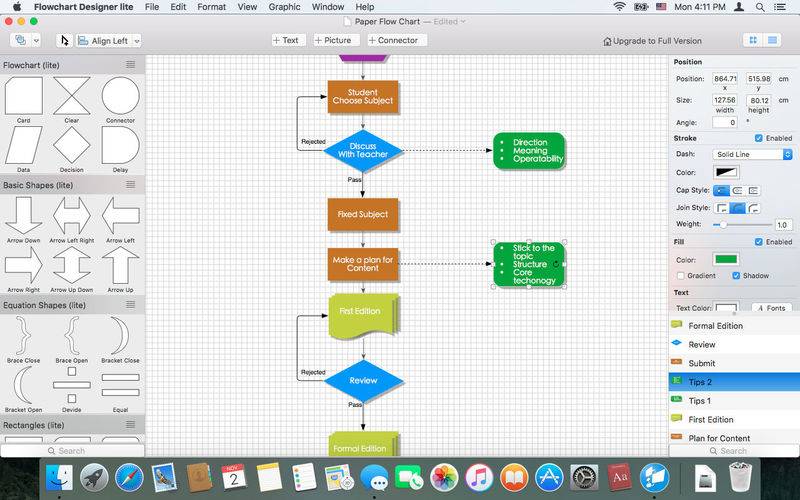Screen dimensions: 800x500
Task: Open the document title dropdown chevron
Action: [463, 21]
